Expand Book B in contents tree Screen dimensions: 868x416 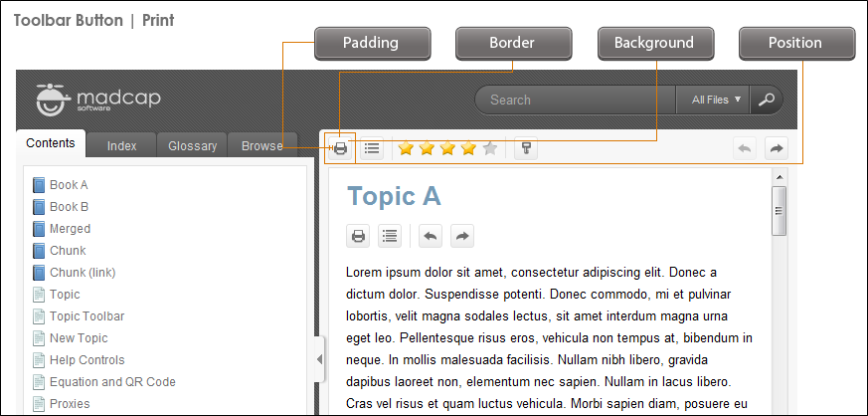coord(70,207)
